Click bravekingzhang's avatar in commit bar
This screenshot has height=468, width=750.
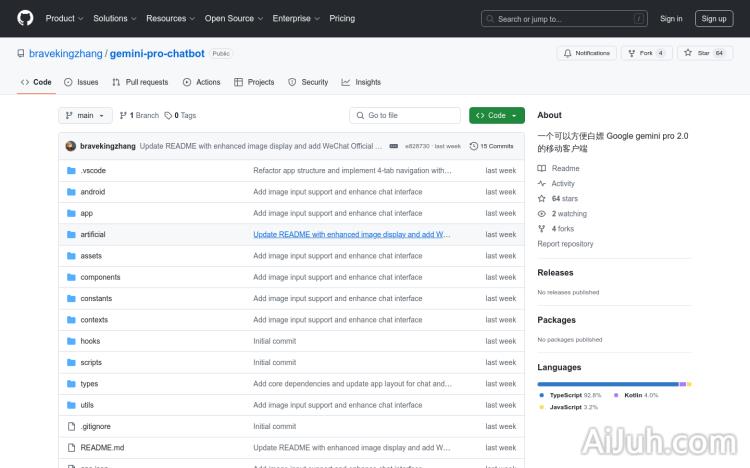(x=70, y=146)
